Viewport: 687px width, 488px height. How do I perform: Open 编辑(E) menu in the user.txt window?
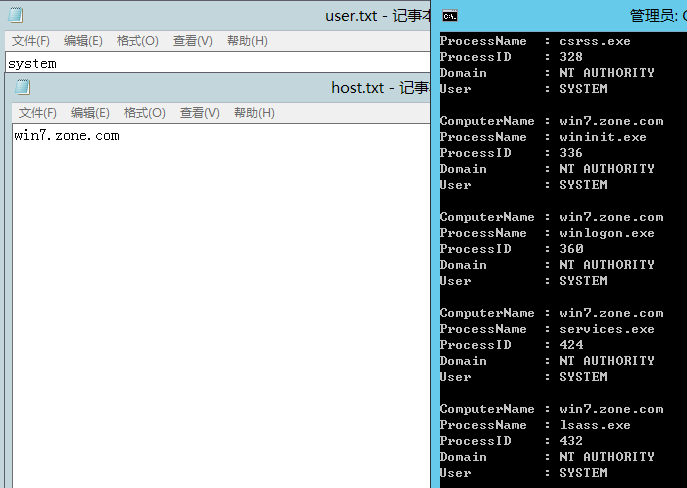coord(83,41)
